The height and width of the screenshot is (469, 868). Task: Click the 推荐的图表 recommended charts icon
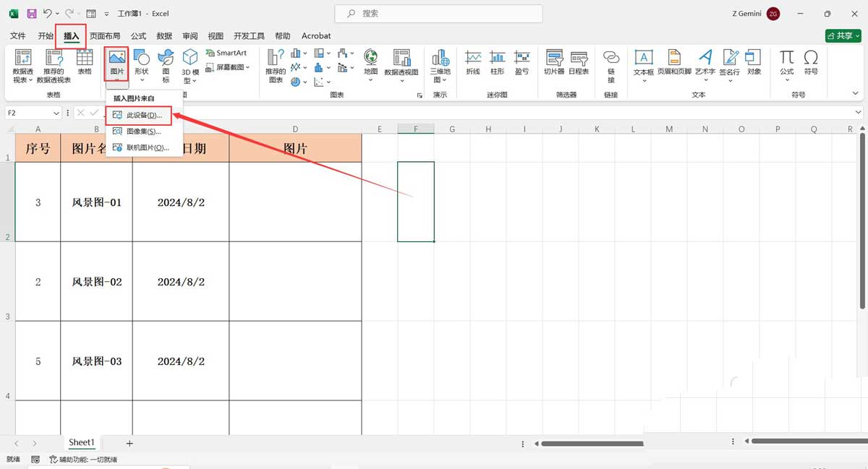pyautogui.click(x=276, y=58)
